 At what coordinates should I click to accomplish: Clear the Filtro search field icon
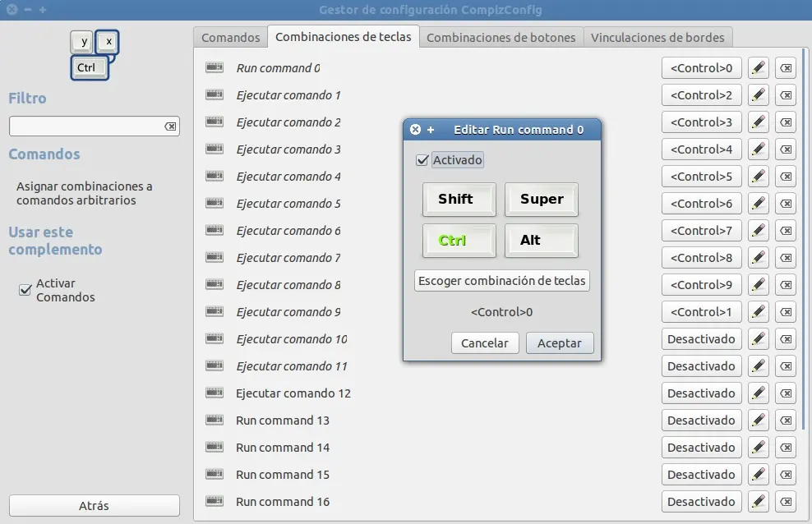170,126
